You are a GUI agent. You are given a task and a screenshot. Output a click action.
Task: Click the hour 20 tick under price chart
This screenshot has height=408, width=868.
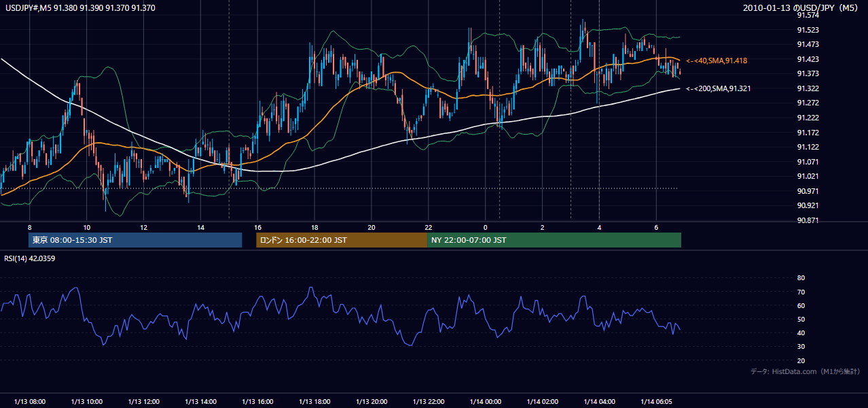tap(372, 226)
